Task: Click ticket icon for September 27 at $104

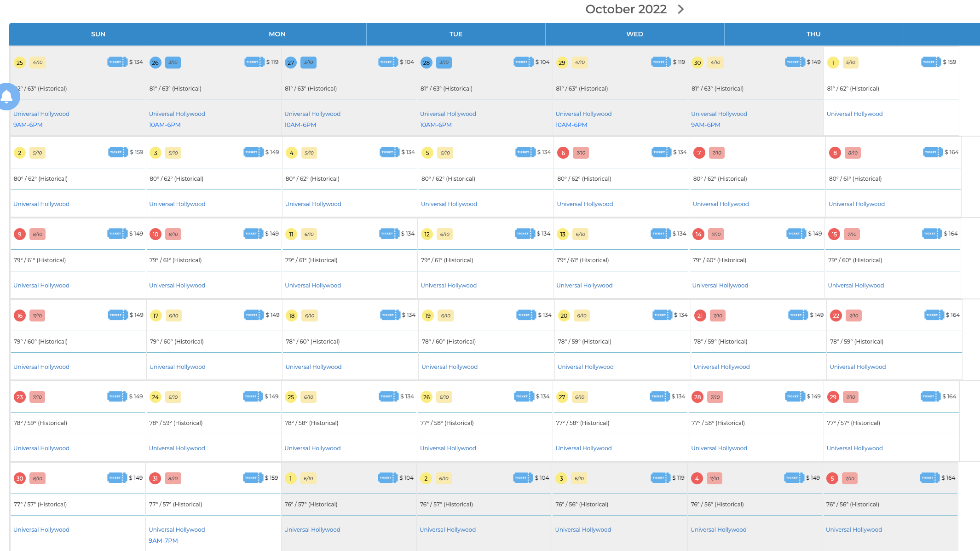Action: [388, 62]
